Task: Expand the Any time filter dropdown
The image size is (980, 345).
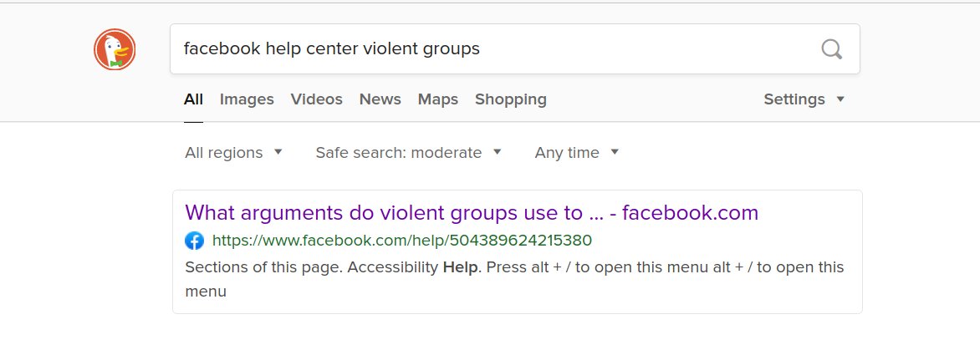Action: [x=577, y=153]
